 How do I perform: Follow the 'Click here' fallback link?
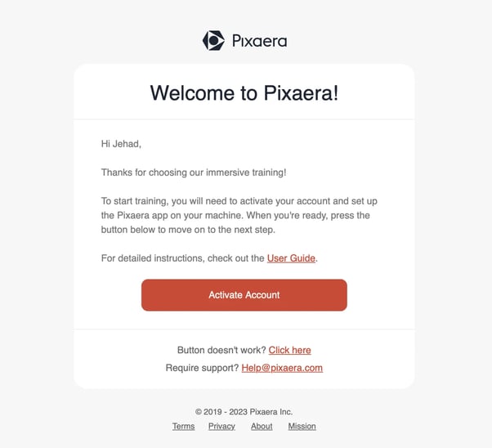click(289, 350)
